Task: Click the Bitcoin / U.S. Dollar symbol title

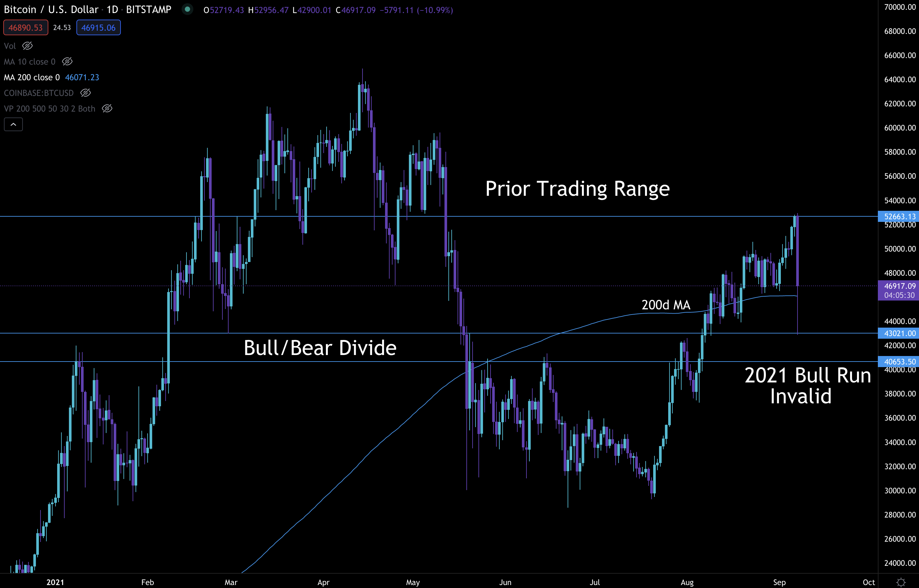Action: [x=51, y=9]
